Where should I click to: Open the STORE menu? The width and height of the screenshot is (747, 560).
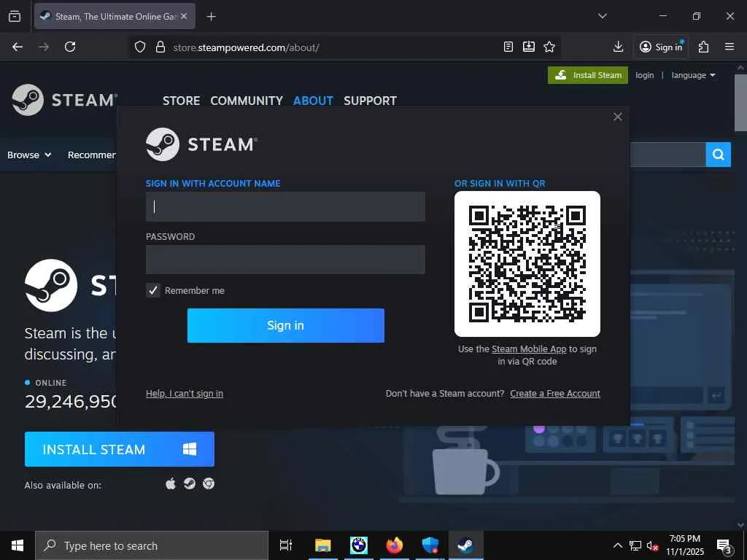181,101
